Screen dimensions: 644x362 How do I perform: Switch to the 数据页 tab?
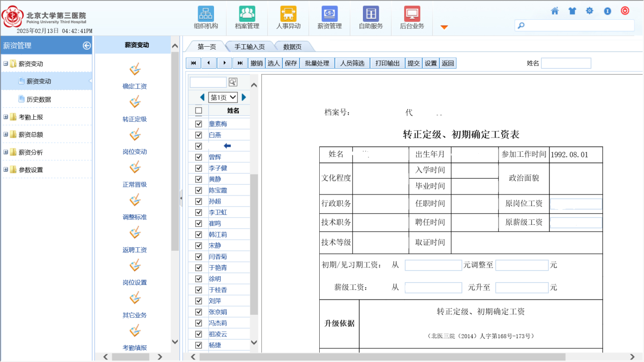pyautogui.click(x=292, y=47)
